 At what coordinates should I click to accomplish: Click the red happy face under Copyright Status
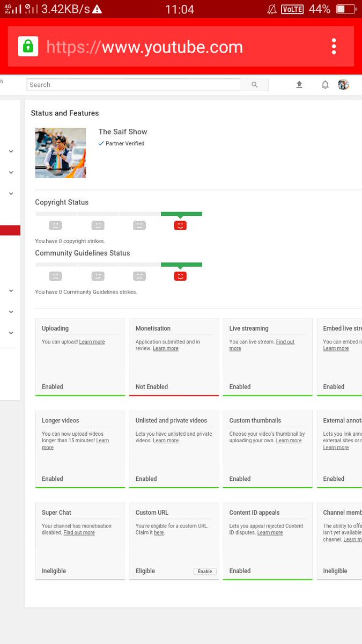coord(180,225)
